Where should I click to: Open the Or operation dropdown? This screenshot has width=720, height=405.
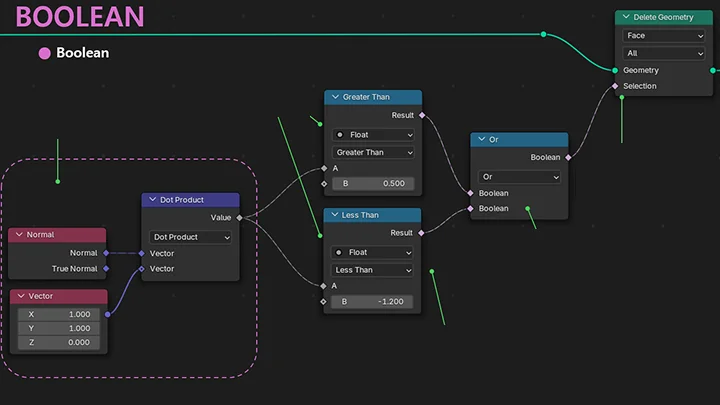coord(519,177)
